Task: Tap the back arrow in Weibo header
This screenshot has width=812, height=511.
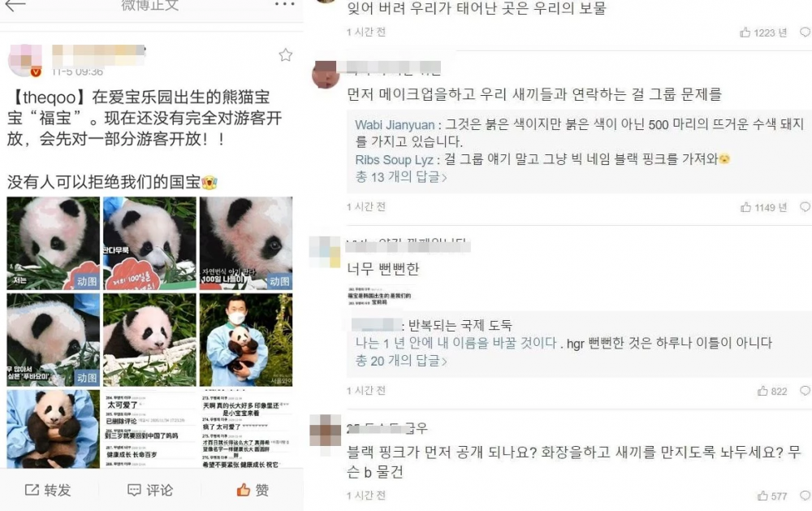Action: [x=15, y=5]
